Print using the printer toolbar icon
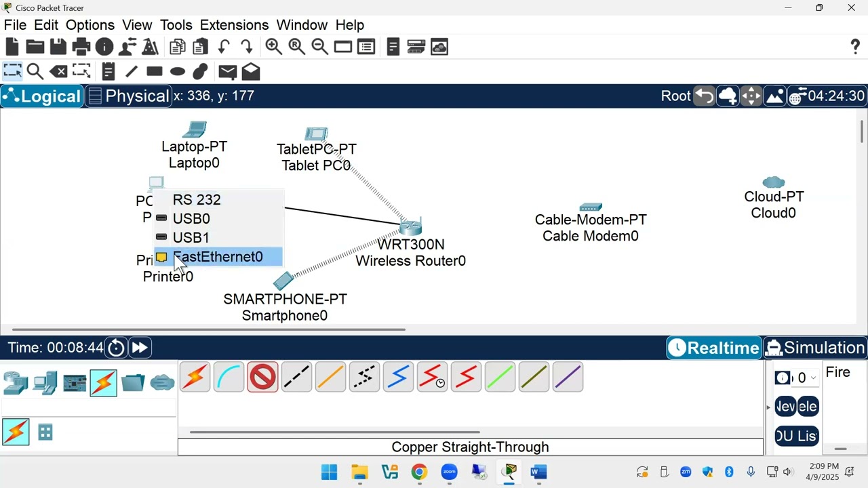 pos(81,47)
